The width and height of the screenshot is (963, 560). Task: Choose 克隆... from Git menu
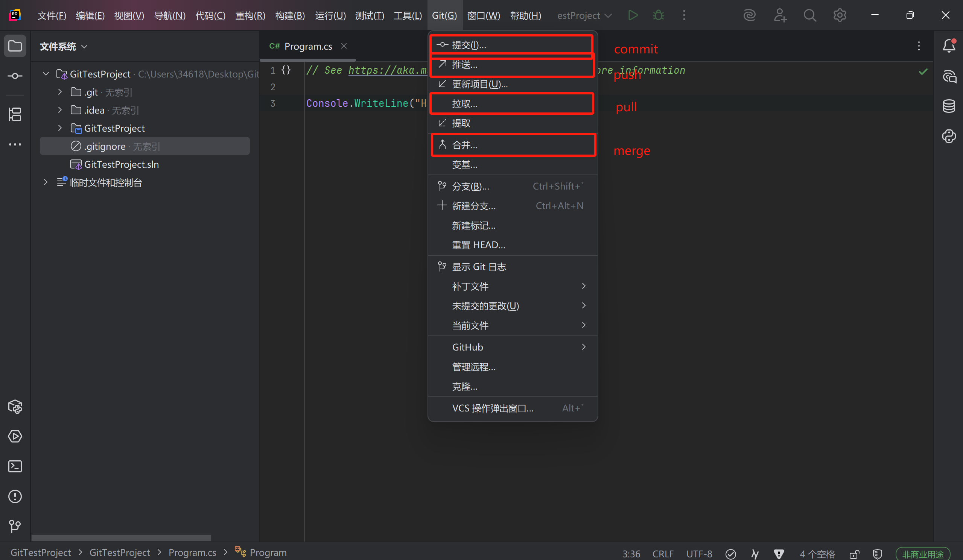click(465, 387)
